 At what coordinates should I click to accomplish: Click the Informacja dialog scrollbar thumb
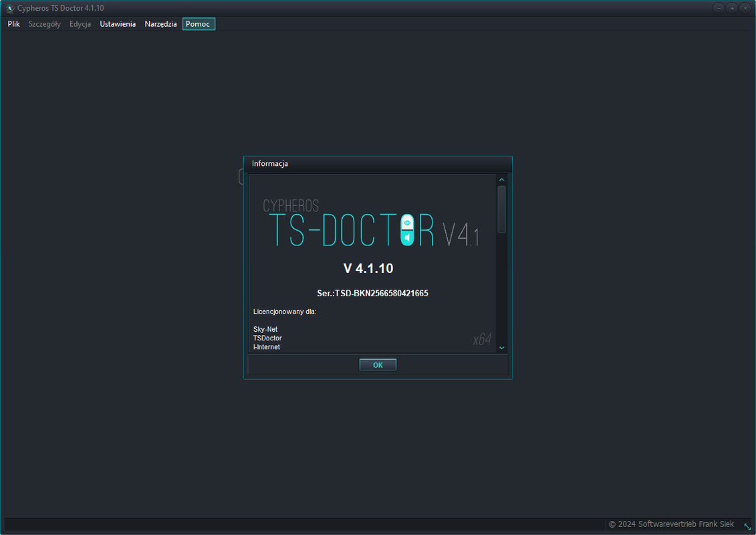[501, 209]
